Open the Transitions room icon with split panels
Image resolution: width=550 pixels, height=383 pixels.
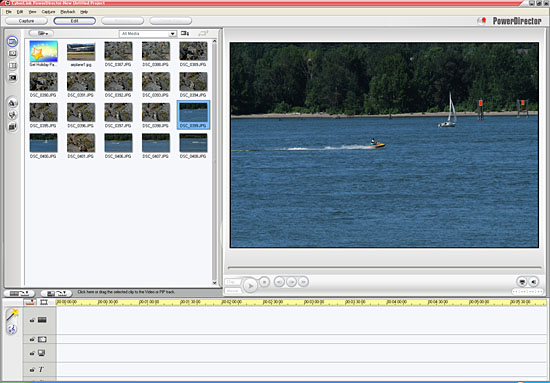(x=13, y=66)
